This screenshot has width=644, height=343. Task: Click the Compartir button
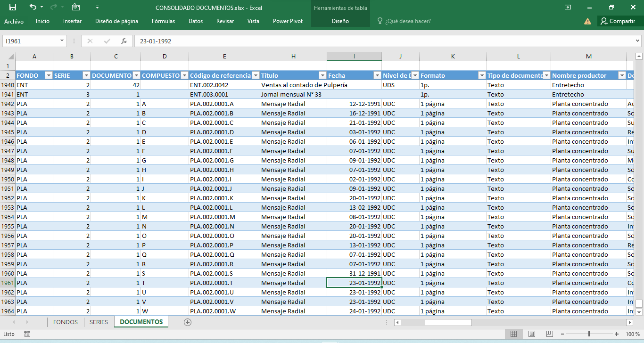pyautogui.click(x=617, y=21)
